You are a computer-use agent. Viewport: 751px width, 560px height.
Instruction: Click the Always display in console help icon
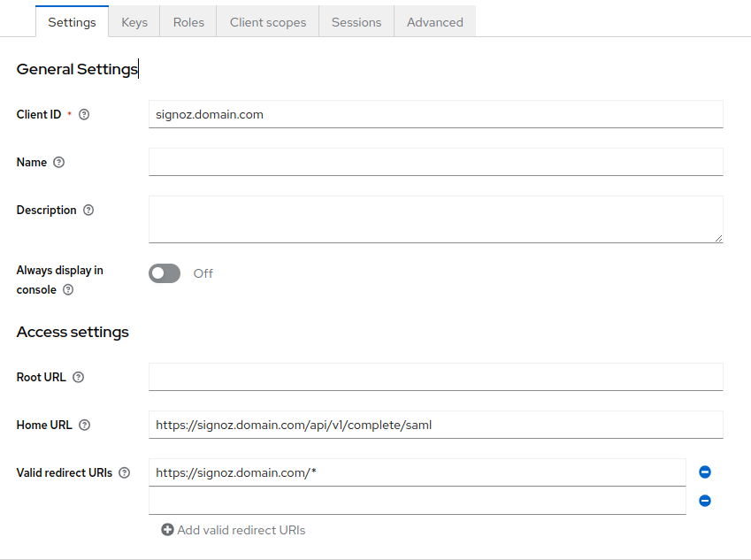coord(68,289)
